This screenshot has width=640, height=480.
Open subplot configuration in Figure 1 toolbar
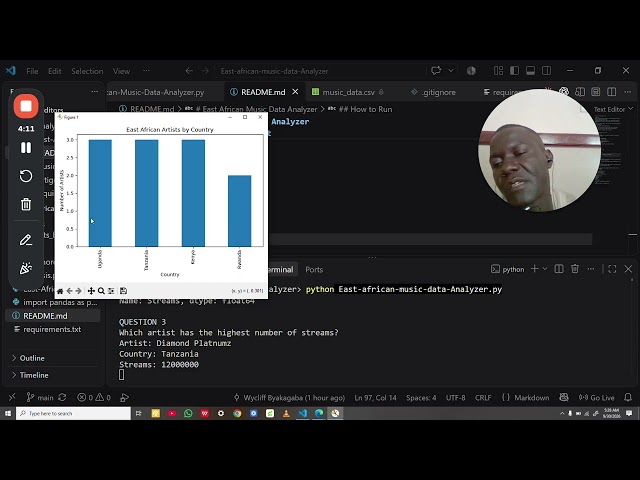coord(111,291)
